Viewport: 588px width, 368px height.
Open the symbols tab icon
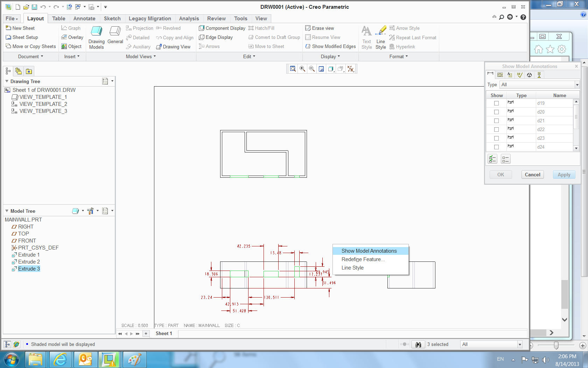(530, 75)
